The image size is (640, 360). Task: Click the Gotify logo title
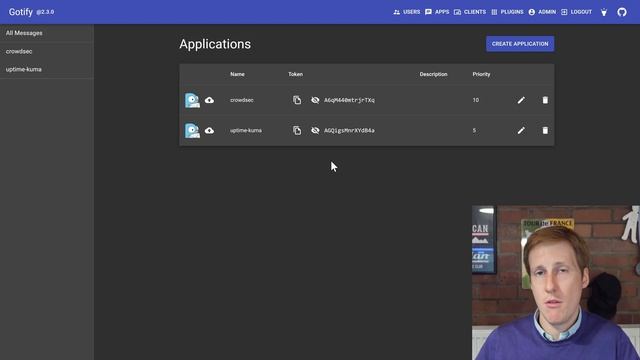[21, 12]
